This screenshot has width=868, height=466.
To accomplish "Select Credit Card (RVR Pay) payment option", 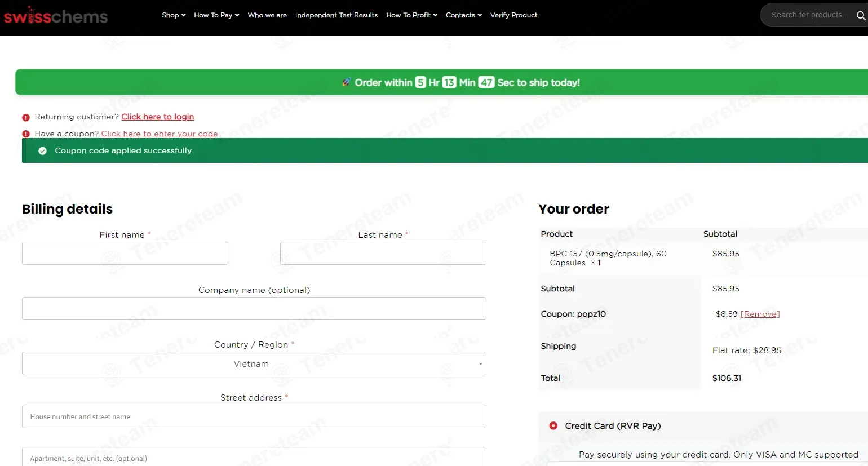I will click(x=553, y=426).
